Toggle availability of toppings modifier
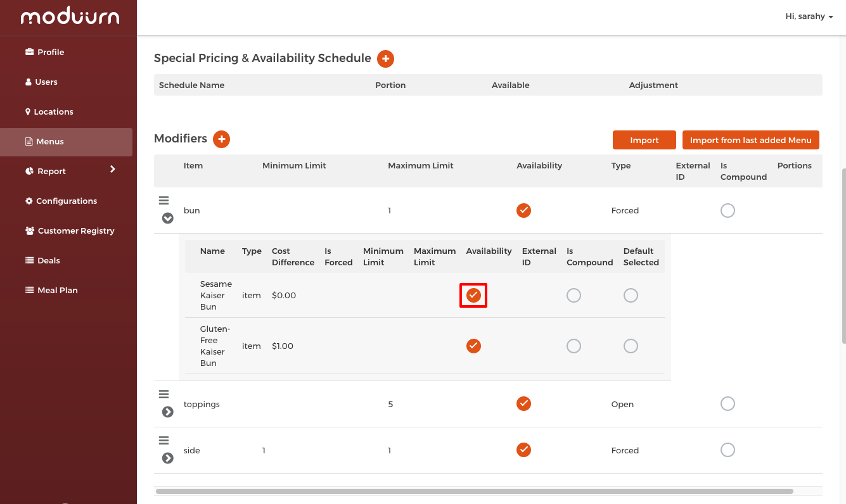Screen dimensions: 846x504 [x=523, y=403]
